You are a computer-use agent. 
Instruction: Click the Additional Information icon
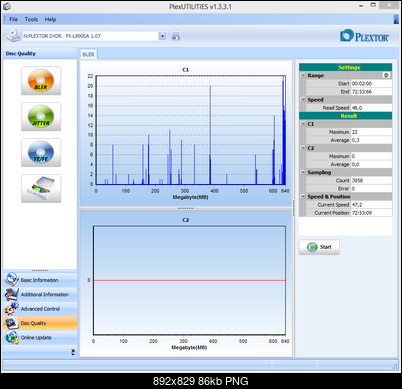point(12,294)
